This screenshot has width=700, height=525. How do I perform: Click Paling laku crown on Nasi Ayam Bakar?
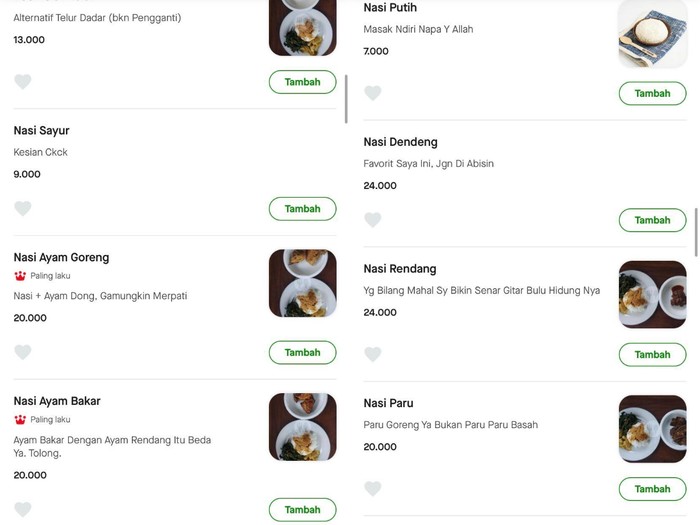coord(20,420)
